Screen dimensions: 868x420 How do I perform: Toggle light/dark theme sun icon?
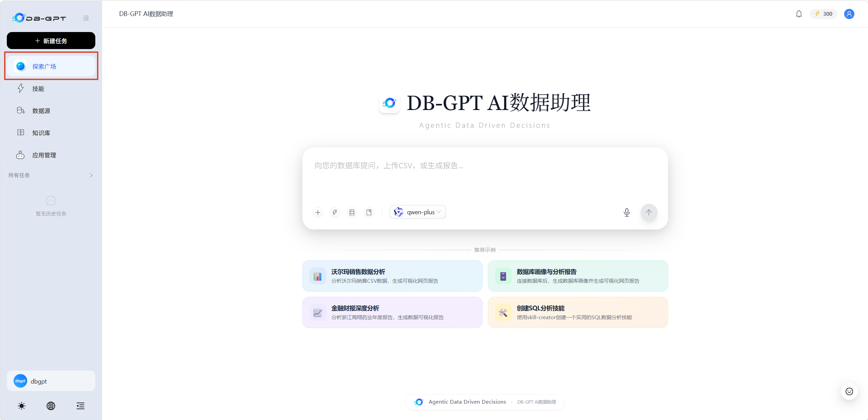click(21, 406)
